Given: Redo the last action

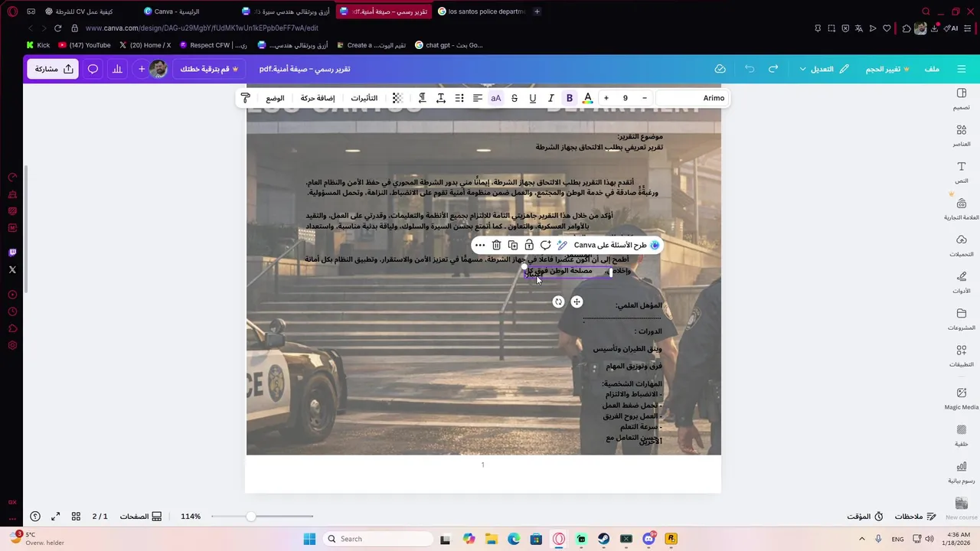Looking at the screenshot, I should 773,69.
